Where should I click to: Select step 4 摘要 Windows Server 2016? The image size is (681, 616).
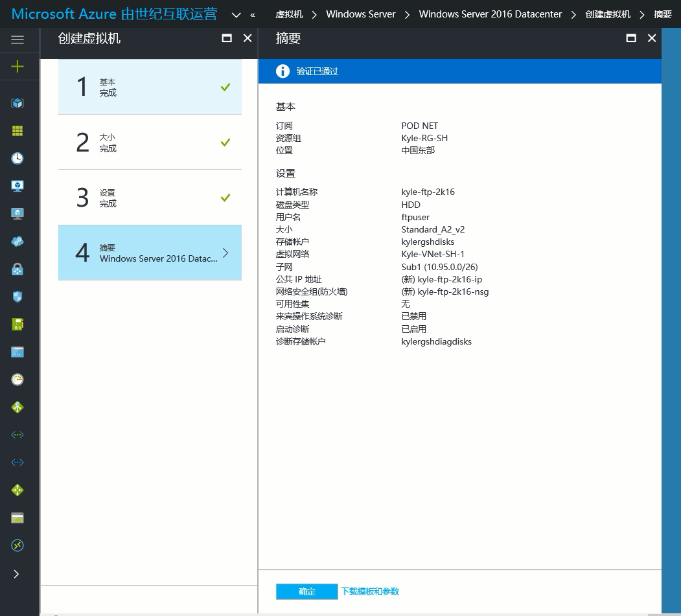tap(150, 253)
